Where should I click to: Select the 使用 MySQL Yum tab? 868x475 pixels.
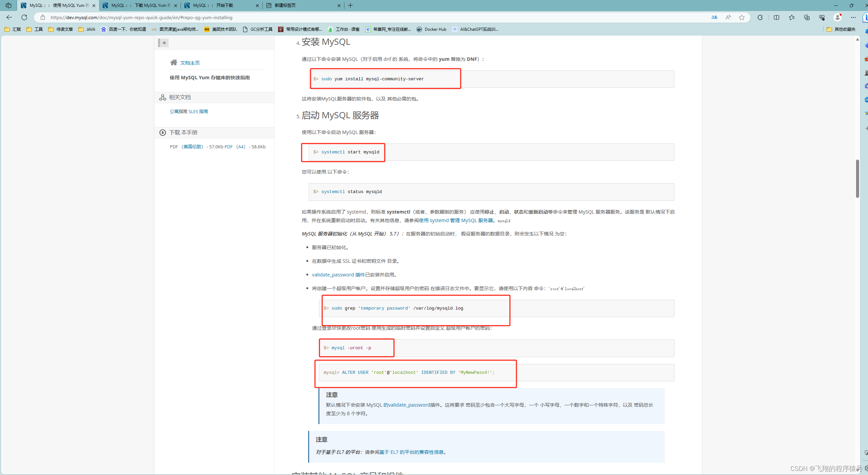[x=58, y=5]
